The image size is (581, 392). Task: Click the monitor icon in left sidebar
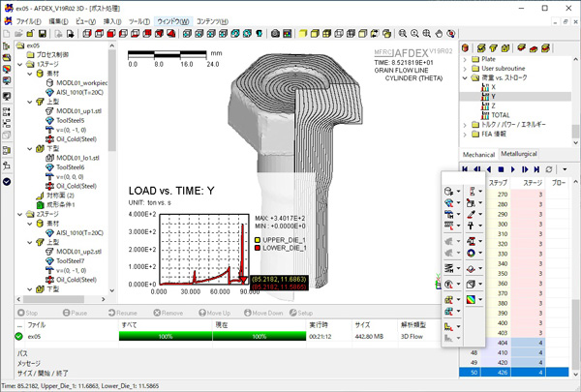click(x=7, y=97)
